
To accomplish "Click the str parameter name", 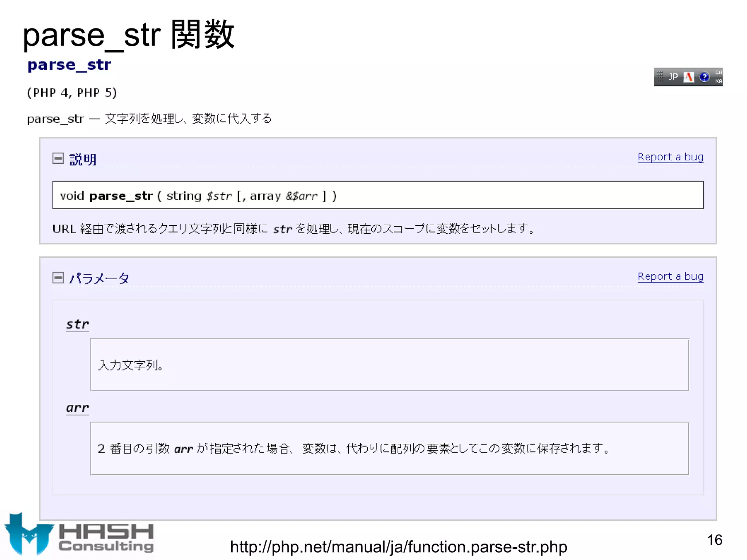I will 77,324.
